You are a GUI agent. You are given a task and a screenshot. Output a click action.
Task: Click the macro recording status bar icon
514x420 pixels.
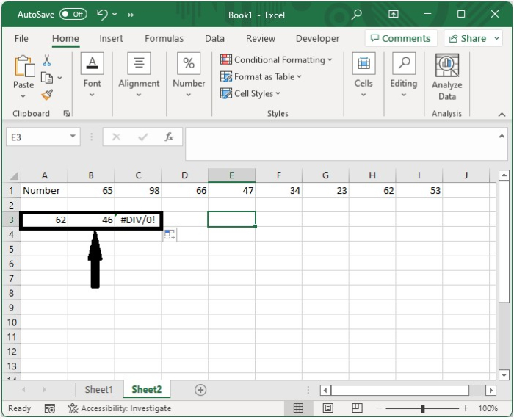click(x=49, y=408)
